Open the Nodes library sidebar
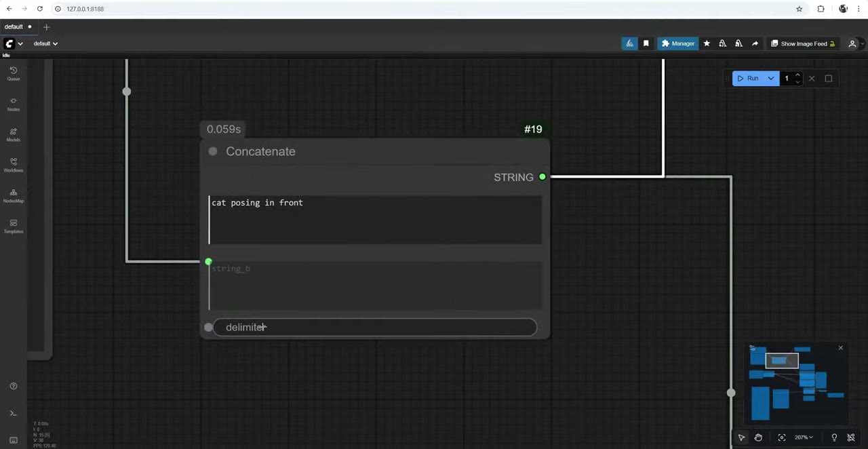 (13, 104)
